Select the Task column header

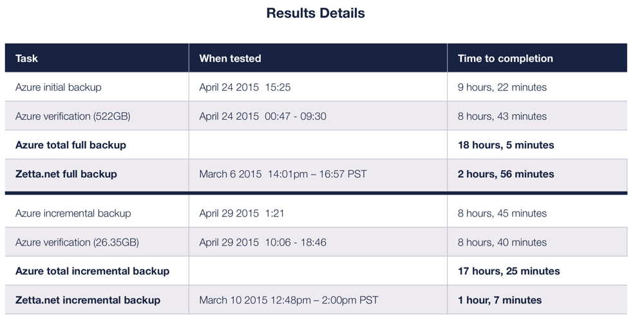(x=26, y=59)
